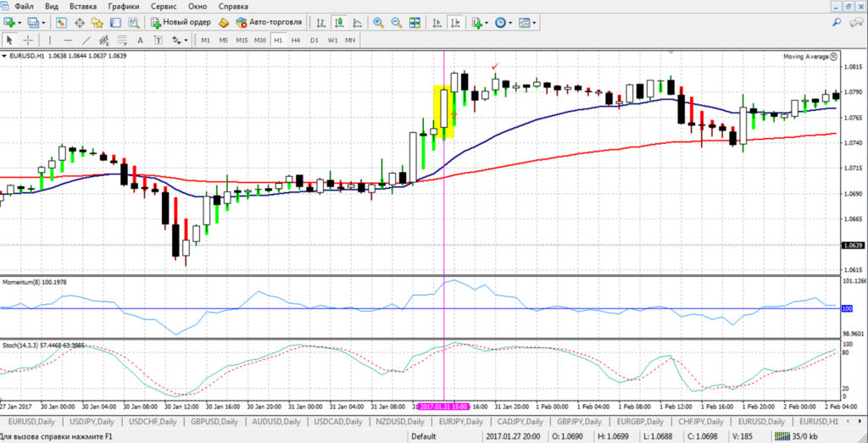This screenshot has height=443, width=868.
Task: Open the Файл menu
Action: (x=23, y=7)
